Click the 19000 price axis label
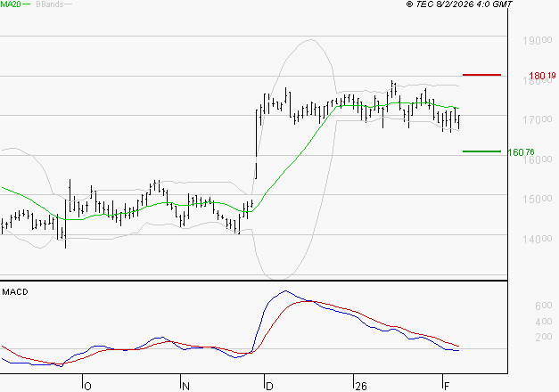 pyautogui.click(x=538, y=40)
